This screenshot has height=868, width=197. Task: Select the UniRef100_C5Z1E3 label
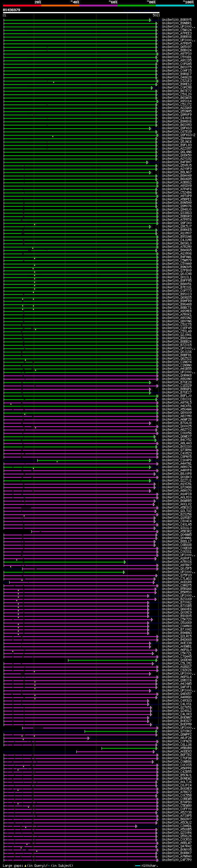pos(177,81)
